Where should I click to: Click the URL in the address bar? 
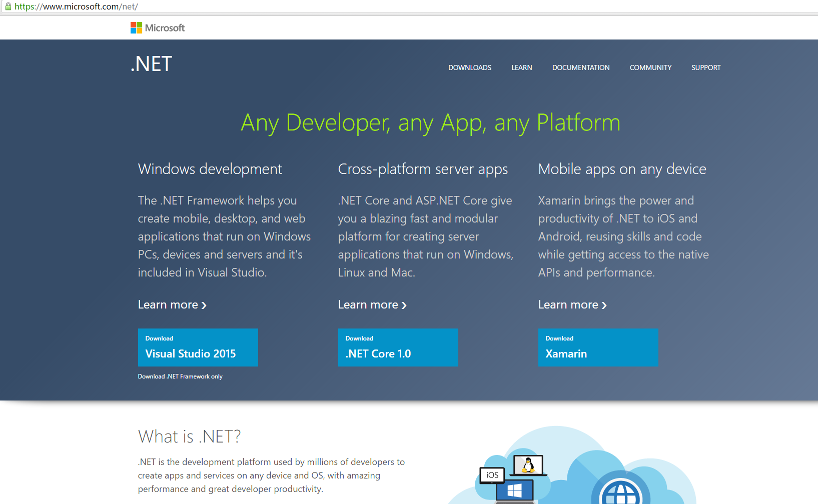76,6
